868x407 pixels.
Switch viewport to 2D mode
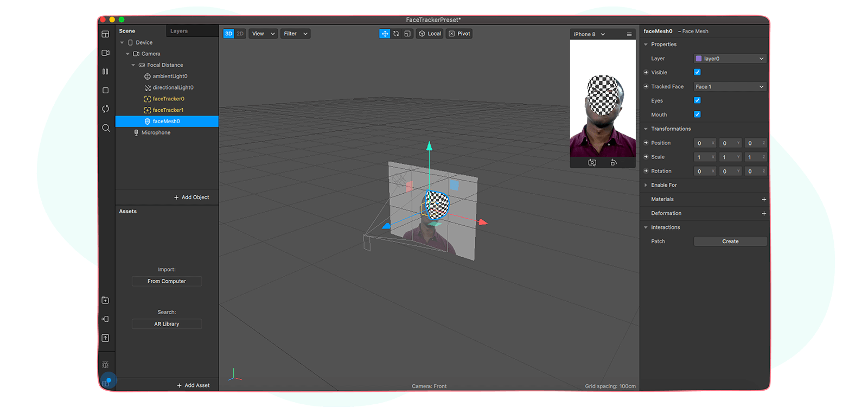[240, 34]
